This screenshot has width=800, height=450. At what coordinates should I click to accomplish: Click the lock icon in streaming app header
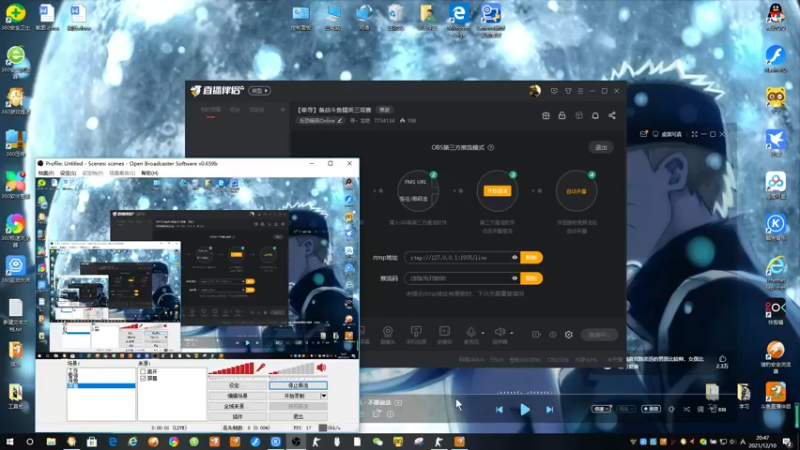[562, 116]
